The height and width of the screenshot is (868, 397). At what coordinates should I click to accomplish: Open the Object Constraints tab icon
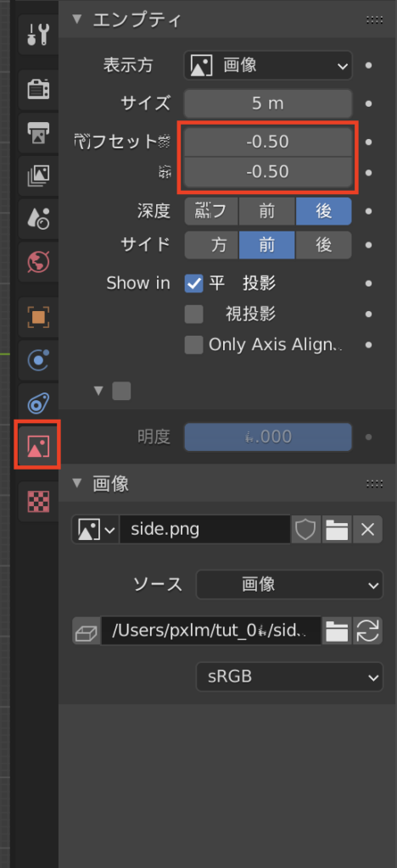pyautogui.click(x=38, y=403)
